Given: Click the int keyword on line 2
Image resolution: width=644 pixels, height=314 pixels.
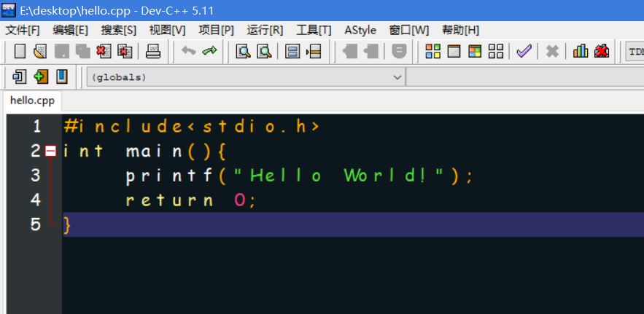Looking at the screenshot, I should (83, 152).
